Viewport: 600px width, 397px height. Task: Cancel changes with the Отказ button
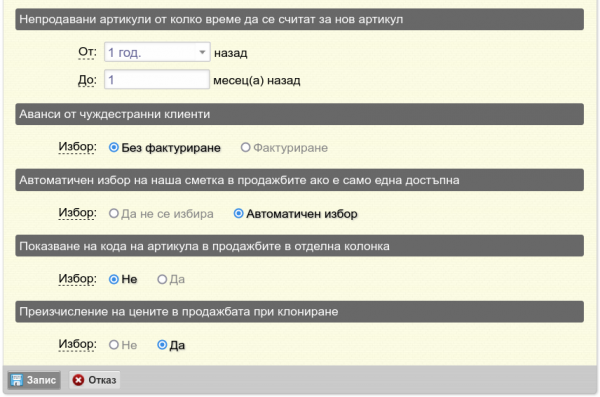95,380
